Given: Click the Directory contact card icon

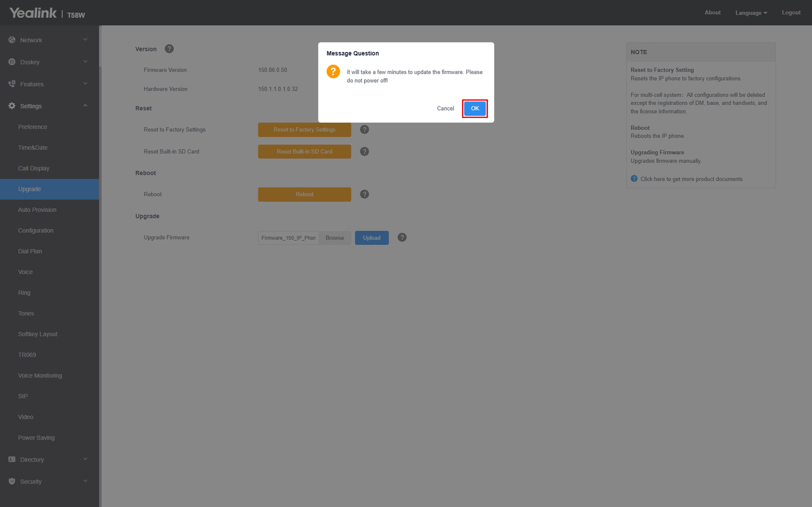Looking at the screenshot, I should [12, 459].
